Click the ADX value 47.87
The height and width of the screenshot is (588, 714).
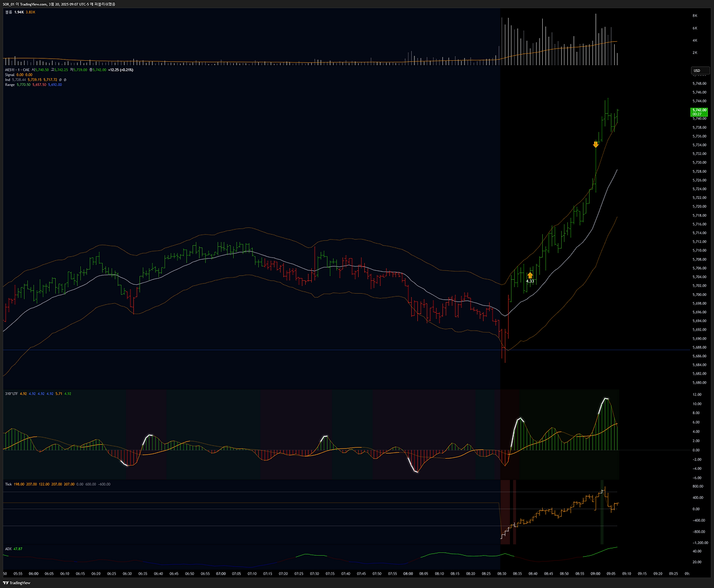pyautogui.click(x=18, y=549)
